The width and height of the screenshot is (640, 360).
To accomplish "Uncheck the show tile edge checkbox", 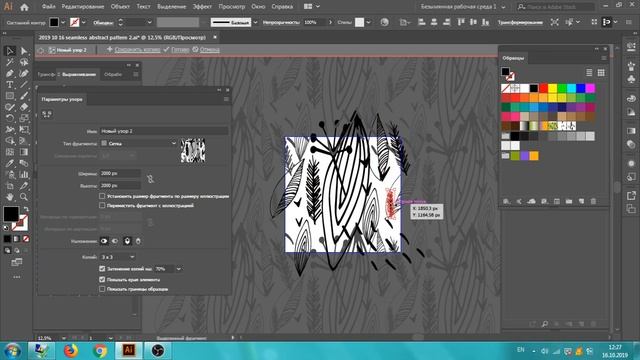I will click(x=102, y=280).
